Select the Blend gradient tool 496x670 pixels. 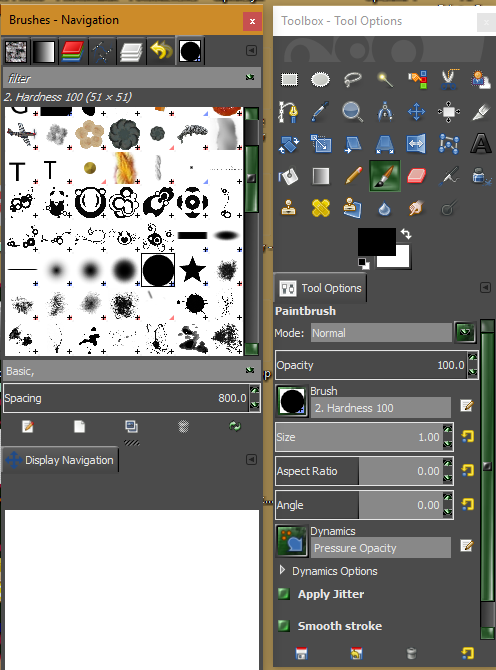click(x=320, y=176)
